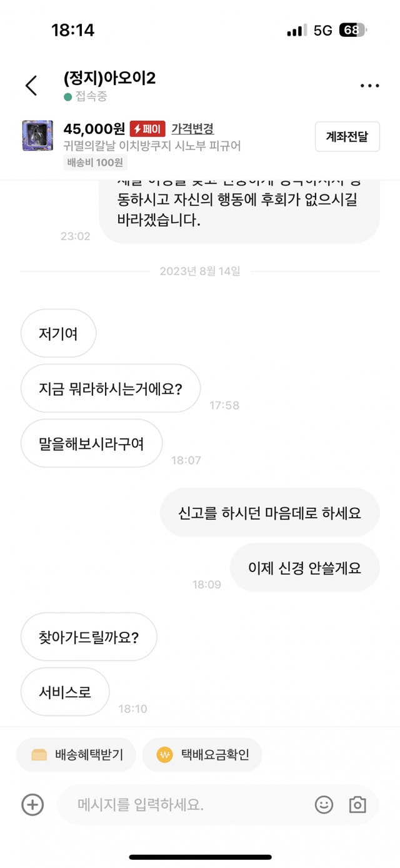Open the three-dot more options menu

pos(369,86)
